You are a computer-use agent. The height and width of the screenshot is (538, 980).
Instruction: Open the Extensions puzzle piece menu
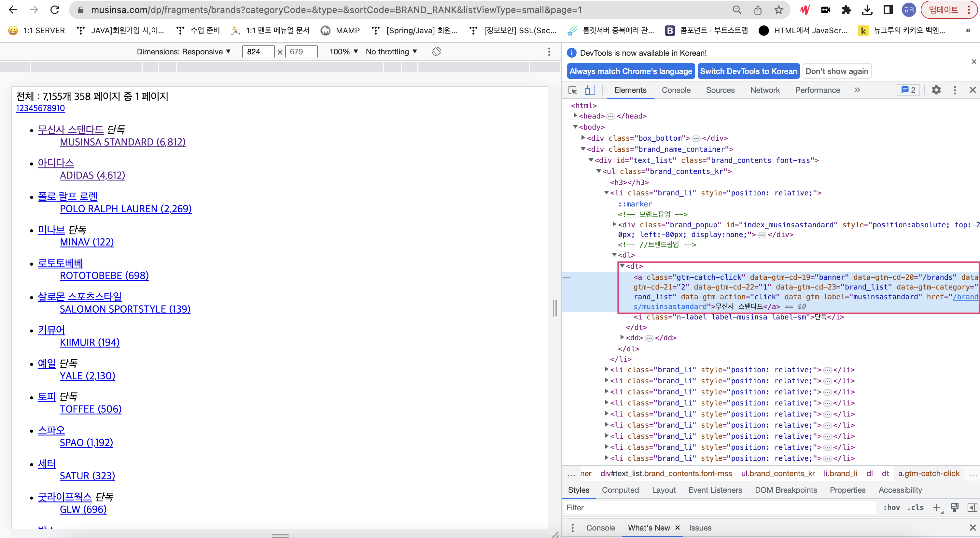tap(846, 10)
